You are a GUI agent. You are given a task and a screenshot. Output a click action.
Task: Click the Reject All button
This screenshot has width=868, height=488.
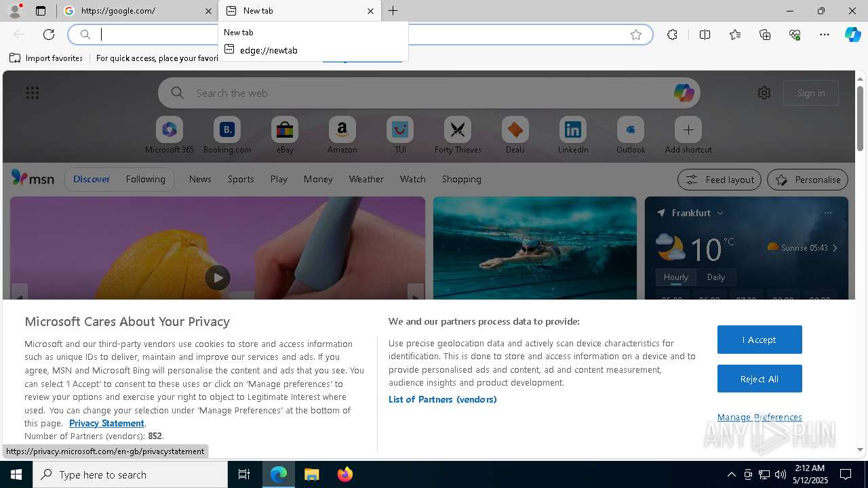point(759,379)
